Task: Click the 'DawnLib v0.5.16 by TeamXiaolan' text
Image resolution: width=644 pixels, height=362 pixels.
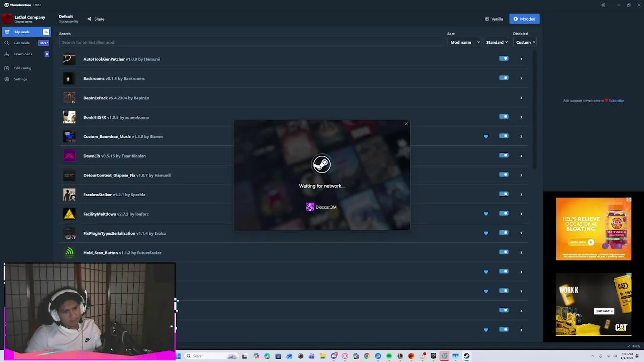Action: coord(115,156)
